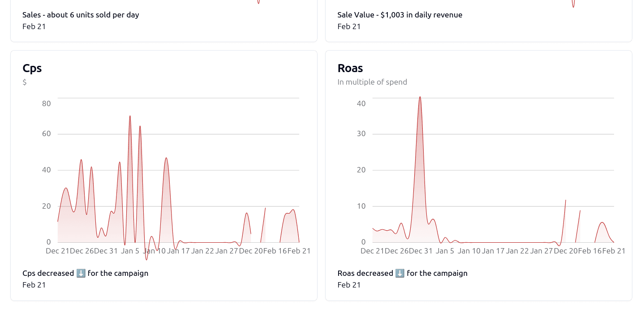Image resolution: width=644 pixels, height=309 pixels.
Task: Click the decrease arrow icon in Roas summary
Action: [x=399, y=273]
